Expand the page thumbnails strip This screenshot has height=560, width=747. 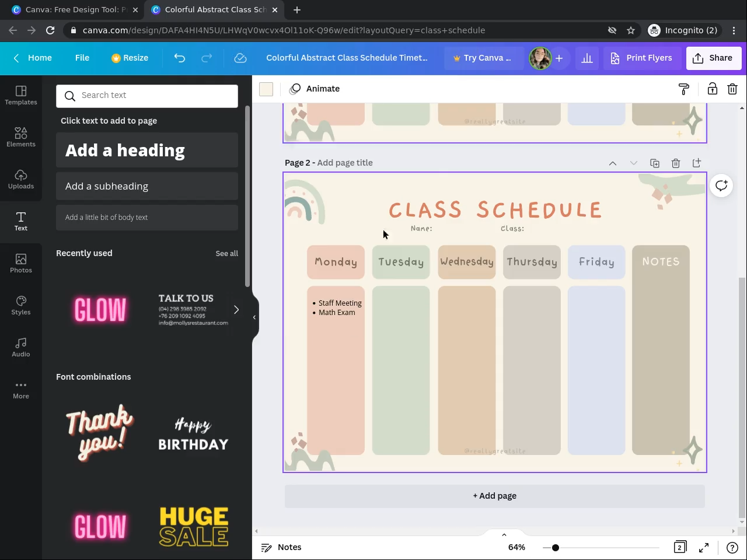click(504, 534)
